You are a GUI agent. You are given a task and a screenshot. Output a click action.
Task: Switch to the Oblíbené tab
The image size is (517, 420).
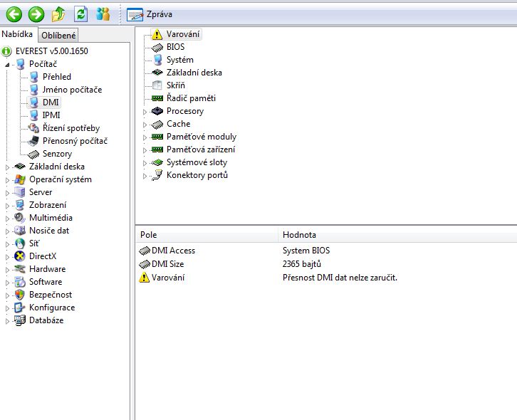coord(58,36)
